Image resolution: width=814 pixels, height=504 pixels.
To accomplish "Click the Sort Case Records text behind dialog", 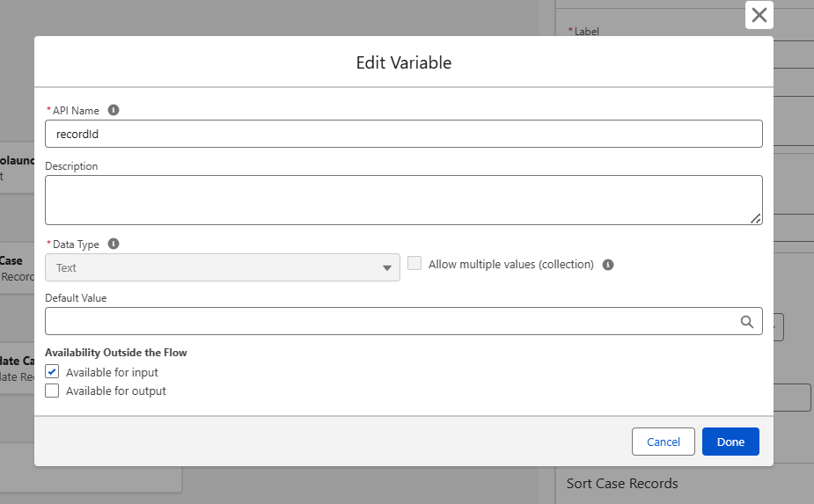I will coord(622,483).
